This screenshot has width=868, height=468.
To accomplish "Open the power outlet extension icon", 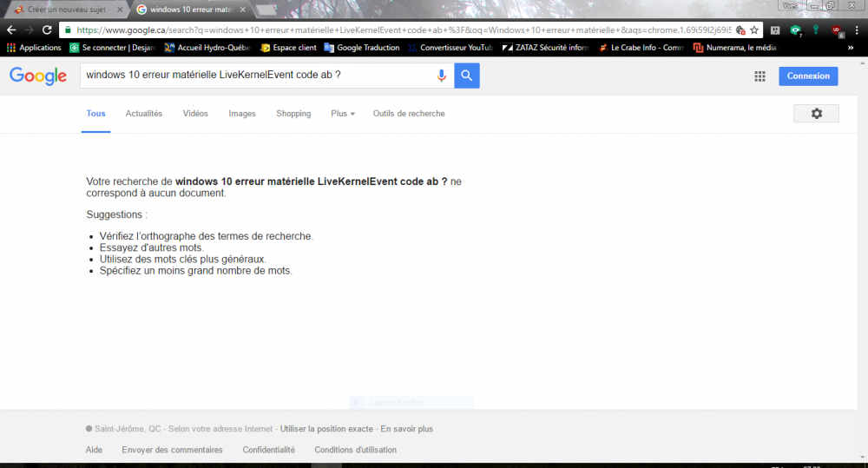I will tap(775, 30).
